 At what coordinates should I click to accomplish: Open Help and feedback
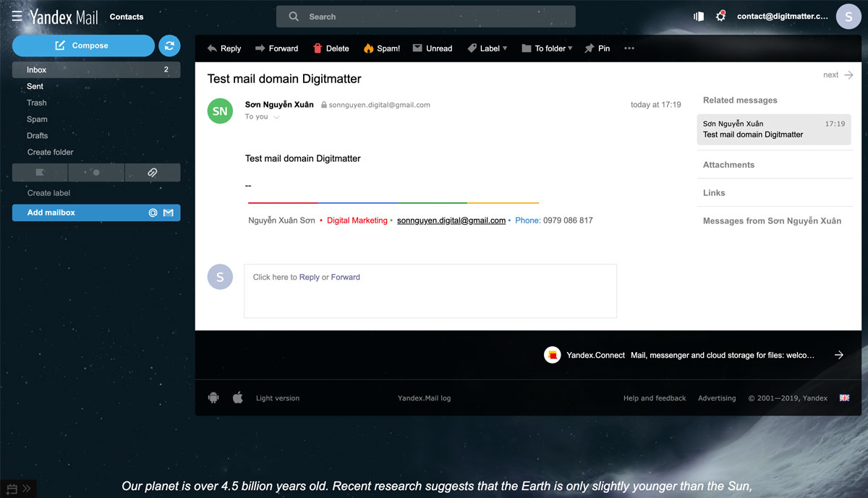point(655,398)
